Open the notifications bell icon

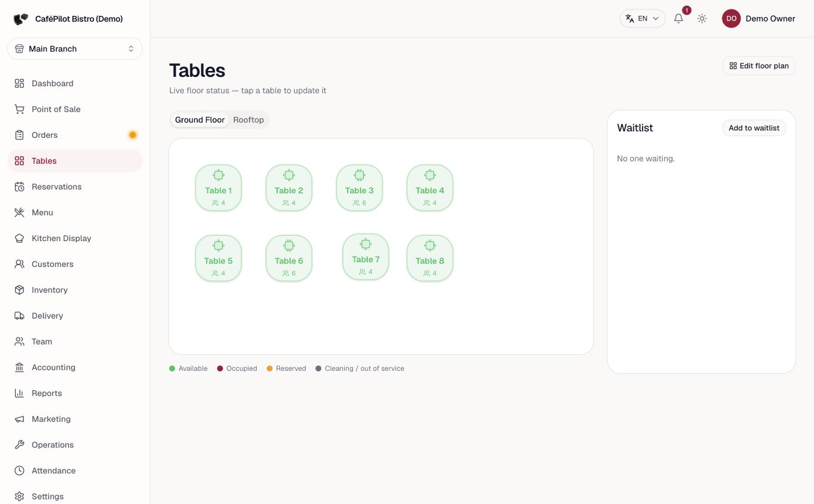coord(678,18)
